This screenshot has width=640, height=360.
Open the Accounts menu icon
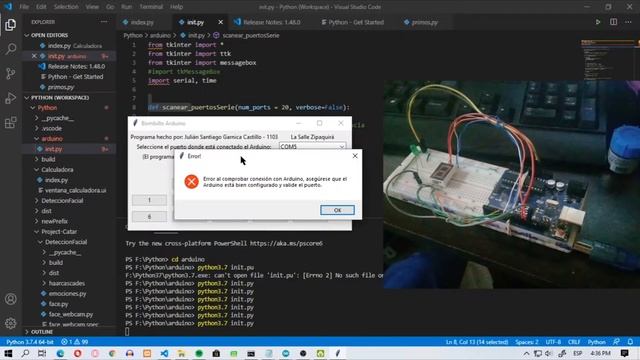click(11, 299)
